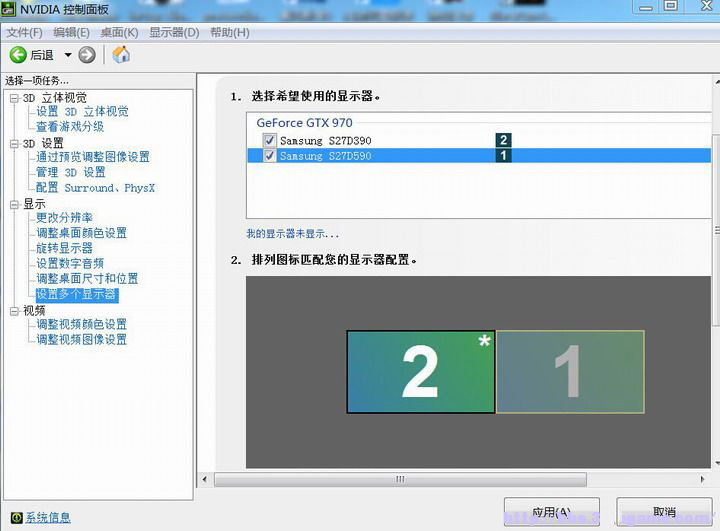Click the display number 1 badge in the list
The width and height of the screenshot is (720, 531).
[x=504, y=155]
